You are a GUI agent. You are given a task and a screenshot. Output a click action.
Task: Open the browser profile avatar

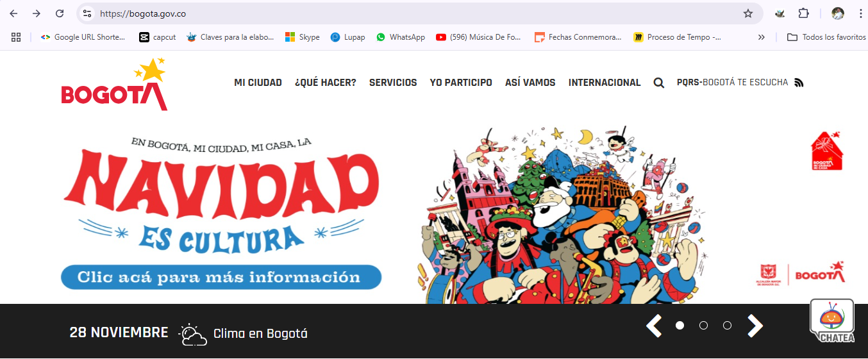[838, 13]
